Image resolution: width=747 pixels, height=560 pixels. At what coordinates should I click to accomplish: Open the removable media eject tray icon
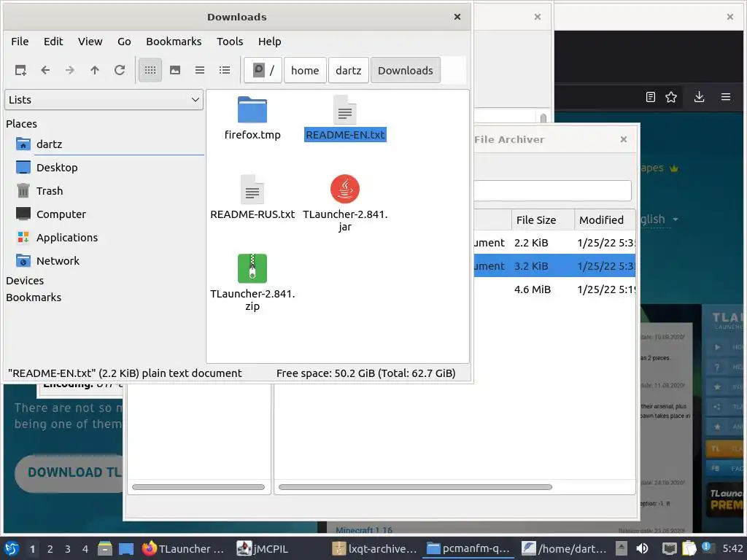[x=622, y=548]
